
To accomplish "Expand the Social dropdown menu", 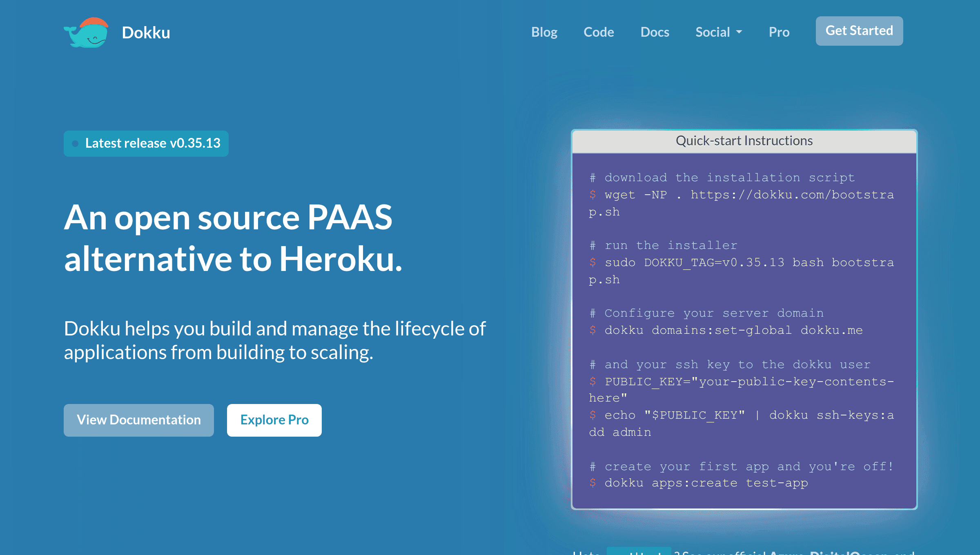I will tap(713, 32).
